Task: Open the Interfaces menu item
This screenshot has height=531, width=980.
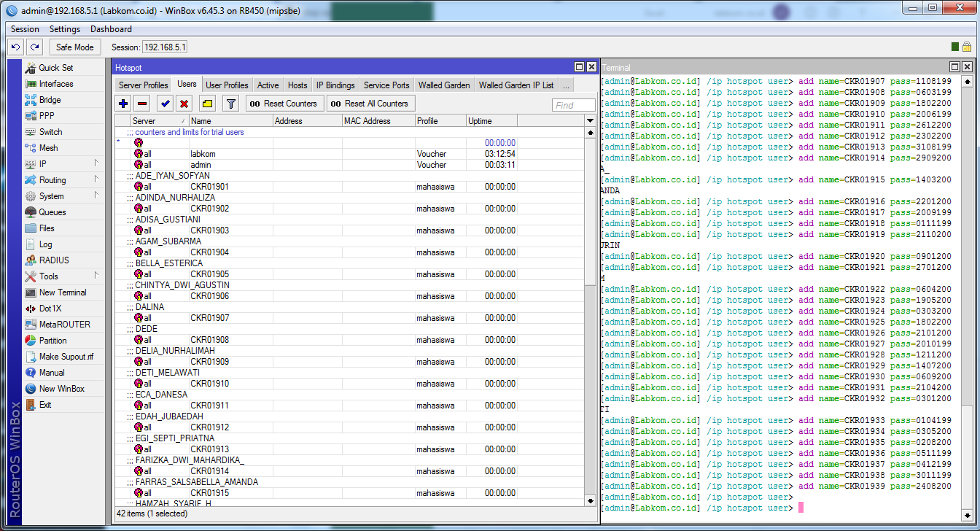Action: pyautogui.click(x=55, y=84)
